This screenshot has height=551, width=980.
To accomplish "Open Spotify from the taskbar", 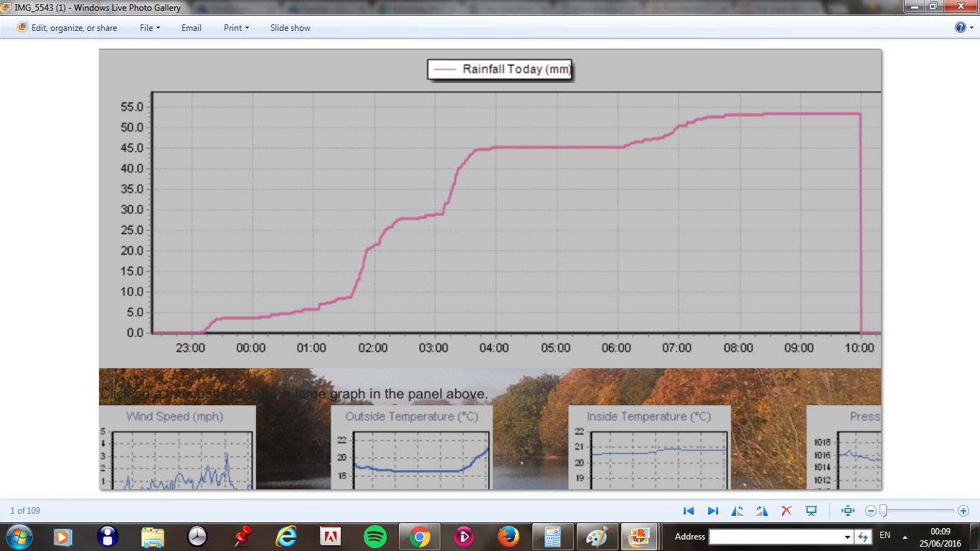I will (x=375, y=536).
